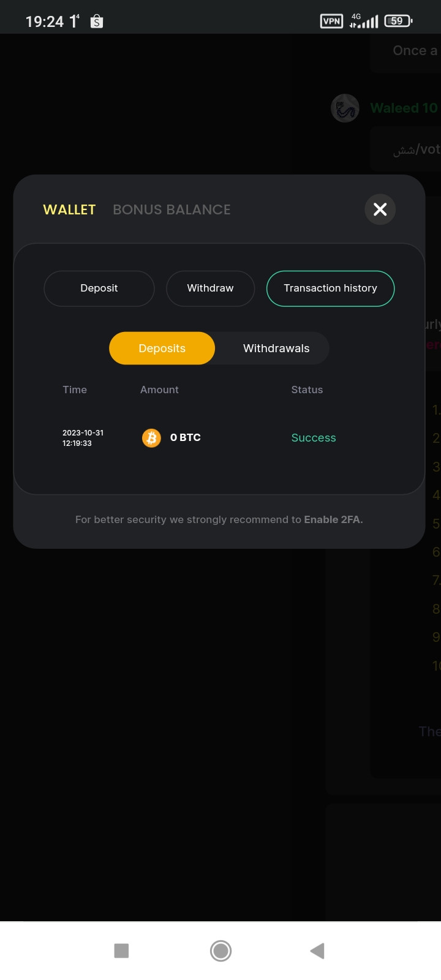
Task: Tap the shopping bag notification icon
Action: pyautogui.click(x=96, y=21)
